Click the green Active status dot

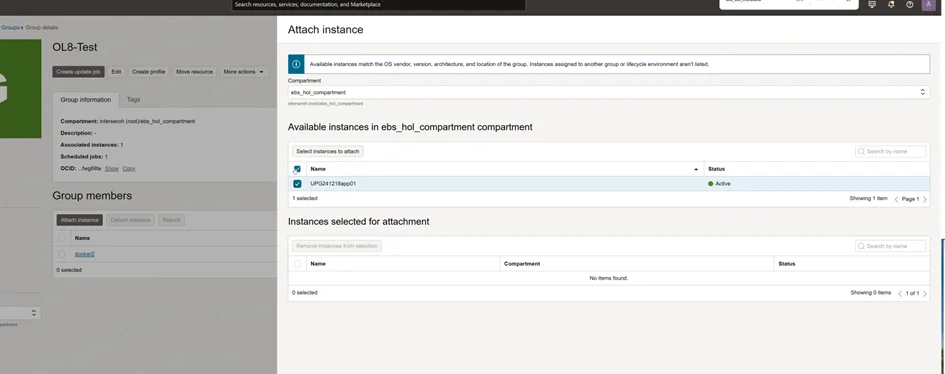click(x=711, y=184)
